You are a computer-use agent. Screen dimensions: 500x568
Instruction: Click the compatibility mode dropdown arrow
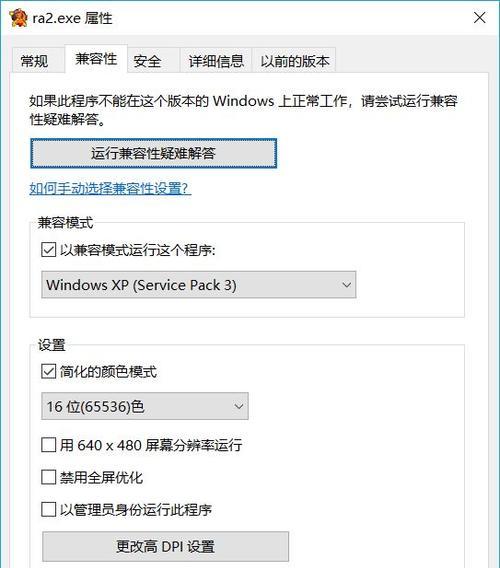click(346, 285)
